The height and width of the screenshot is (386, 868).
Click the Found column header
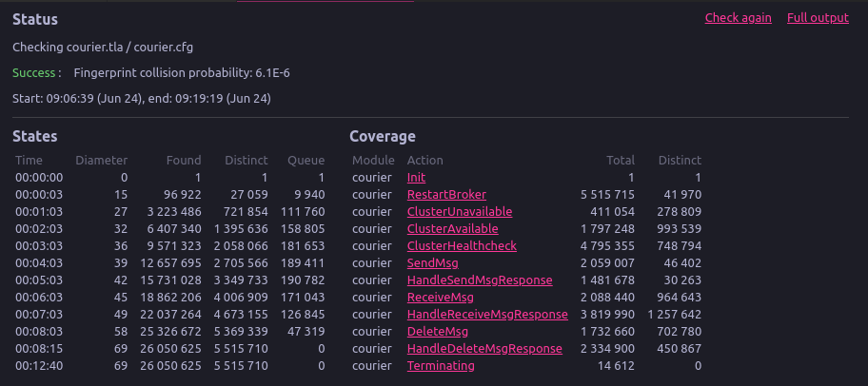click(x=184, y=161)
